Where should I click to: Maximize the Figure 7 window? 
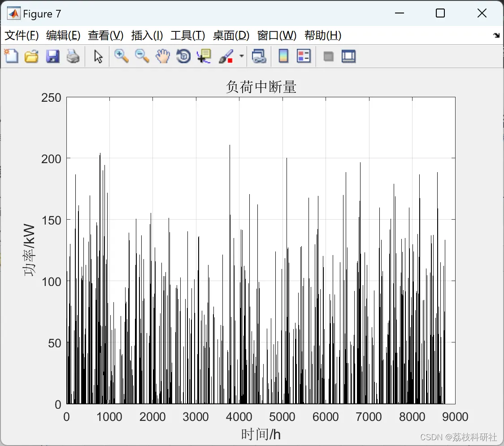pyautogui.click(x=440, y=13)
